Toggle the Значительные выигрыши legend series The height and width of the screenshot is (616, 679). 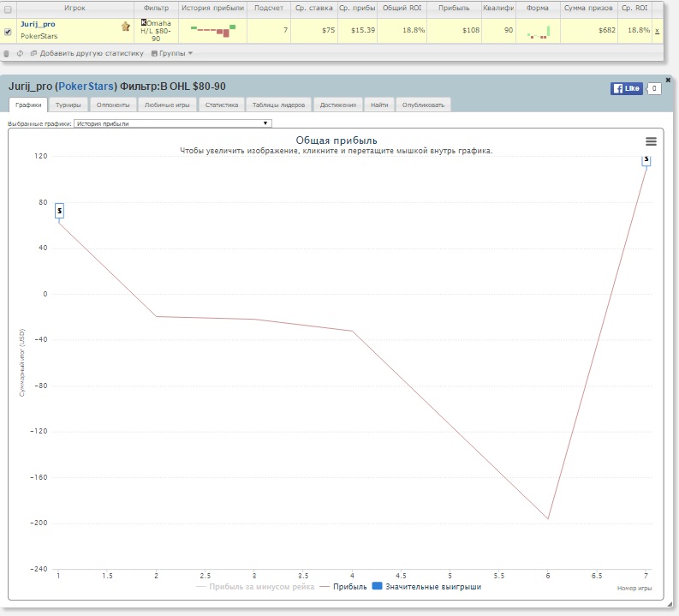[427, 587]
